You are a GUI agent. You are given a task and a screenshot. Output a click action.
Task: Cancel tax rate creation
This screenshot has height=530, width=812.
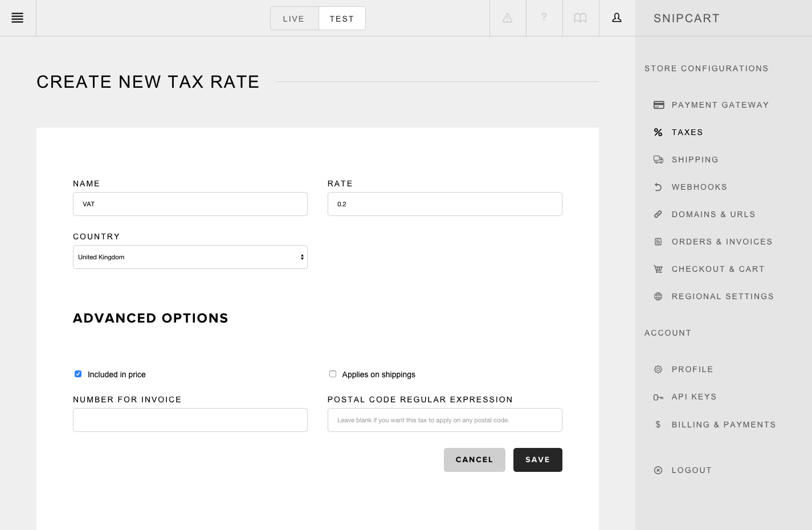pyautogui.click(x=475, y=460)
